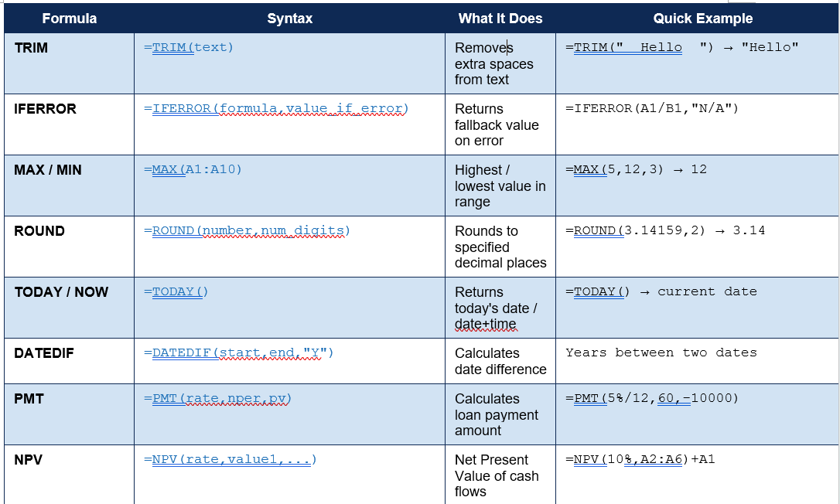Open the =PMT(rate,nper,pv) syntax link
Screen dimensions: 840x504
point(217,398)
